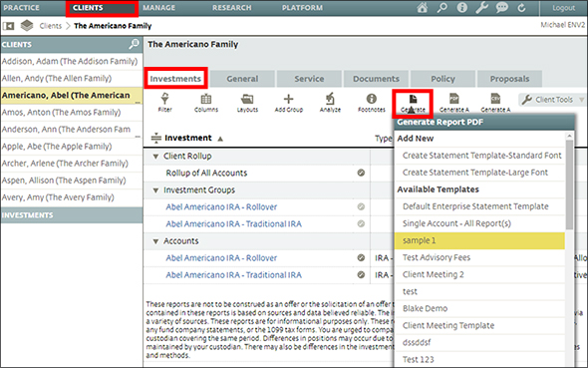Click status circle on Rollover account row
Image resolution: width=588 pixels, height=368 pixels.
361,257
